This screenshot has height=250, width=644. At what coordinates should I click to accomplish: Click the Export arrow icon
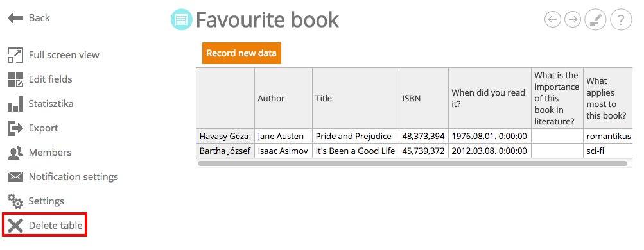click(x=15, y=128)
